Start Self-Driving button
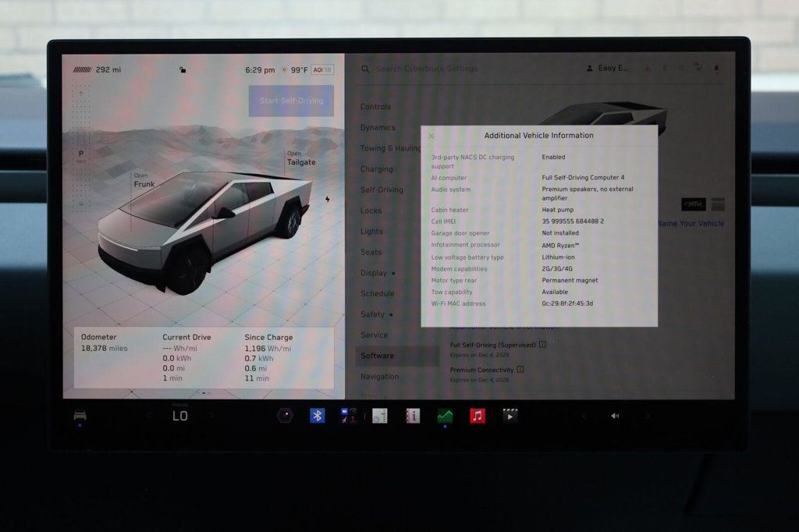The image size is (799, 532). tap(291, 101)
